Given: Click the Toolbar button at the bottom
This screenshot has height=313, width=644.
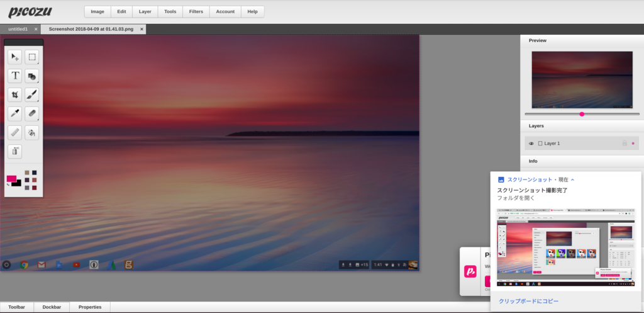Looking at the screenshot, I should (16, 307).
